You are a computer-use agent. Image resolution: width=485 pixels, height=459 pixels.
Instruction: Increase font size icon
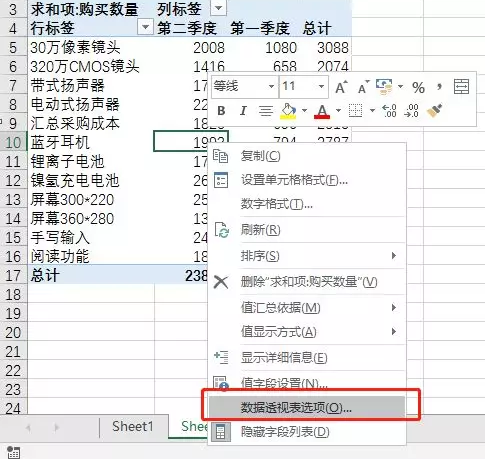tap(341, 87)
